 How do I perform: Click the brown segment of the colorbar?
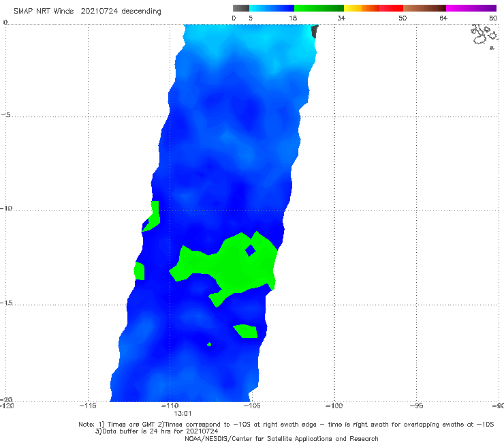tap(424, 8)
